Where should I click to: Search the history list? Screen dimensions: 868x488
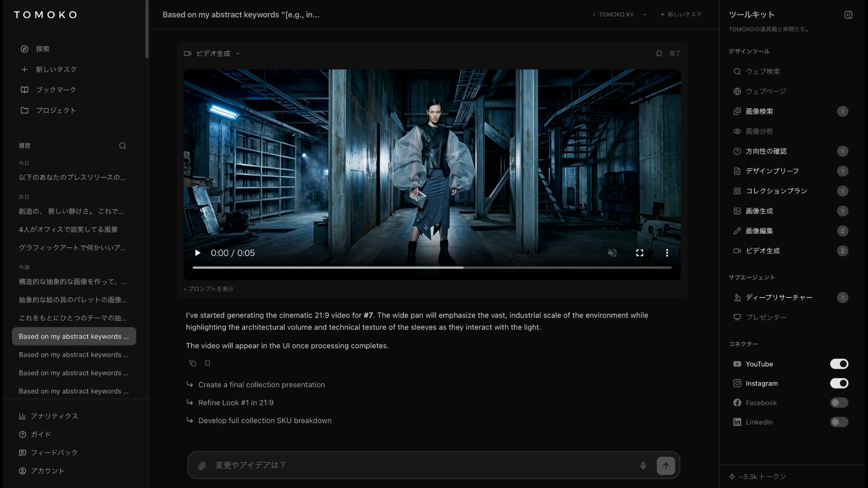123,146
